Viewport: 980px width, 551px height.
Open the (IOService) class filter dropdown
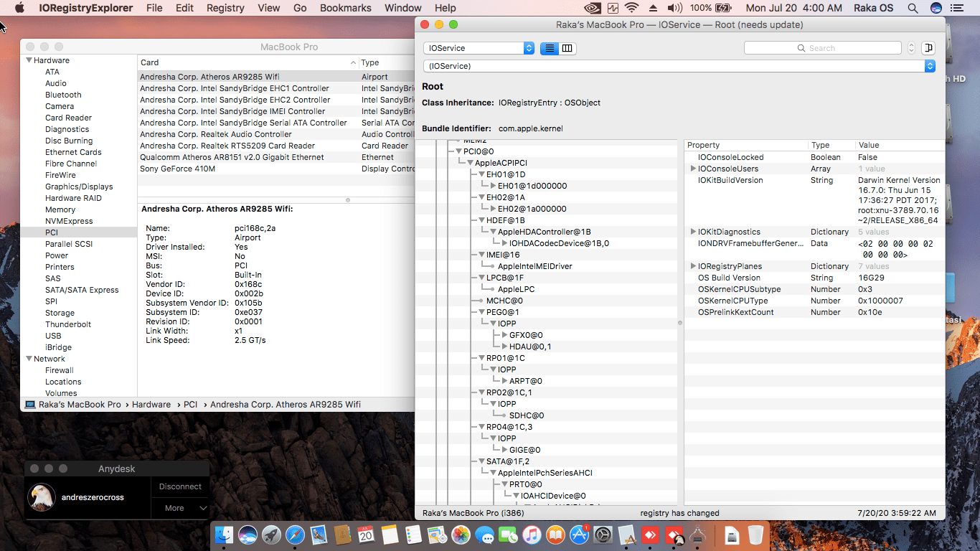click(679, 66)
